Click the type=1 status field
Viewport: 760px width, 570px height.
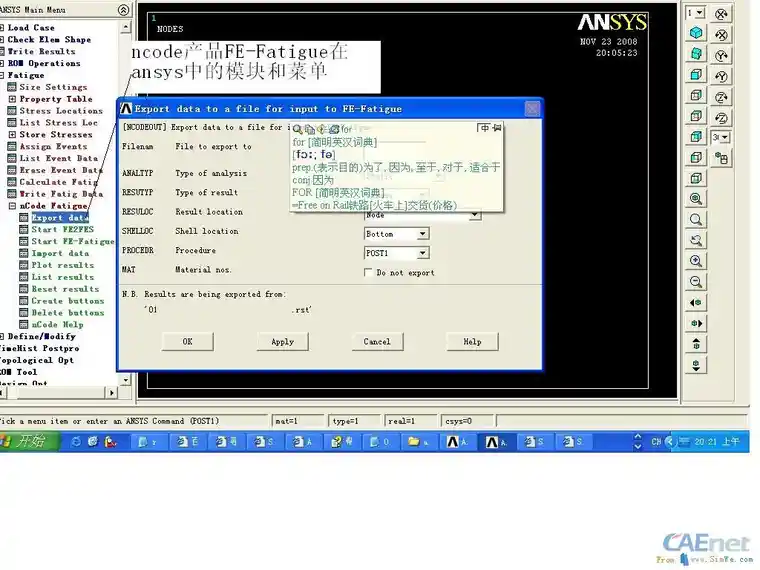point(354,421)
